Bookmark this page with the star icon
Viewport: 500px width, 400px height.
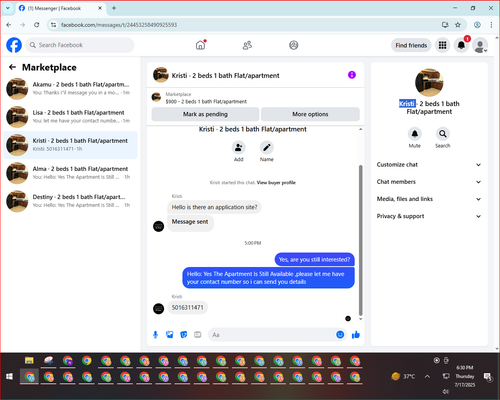(x=458, y=25)
